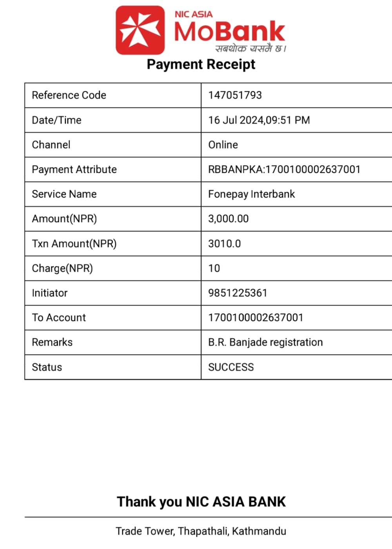The height and width of the screenshot is (549, 392).
Task: Click the NIC ASIA star logo icon
Action: (x=140, y=30)
